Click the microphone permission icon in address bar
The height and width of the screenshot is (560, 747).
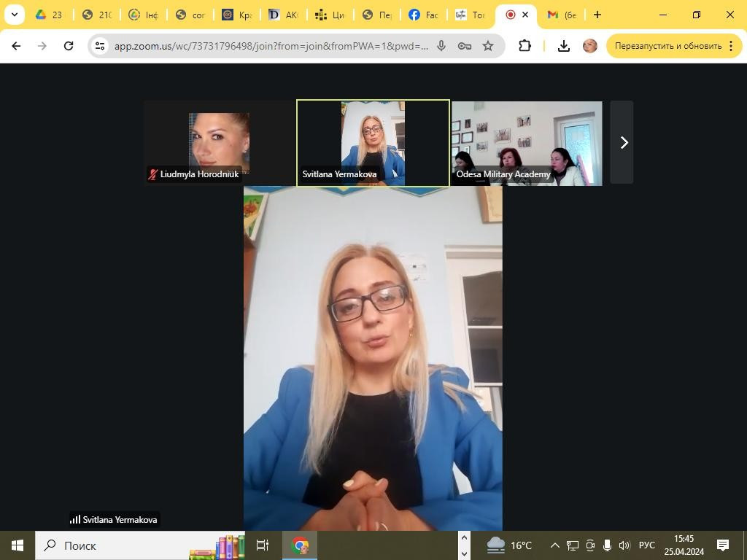441,46
